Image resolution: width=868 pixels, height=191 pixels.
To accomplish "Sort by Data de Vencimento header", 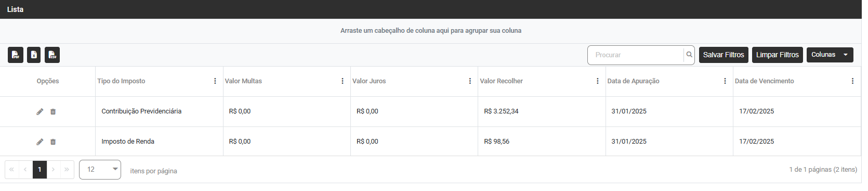I will [764, 81].
